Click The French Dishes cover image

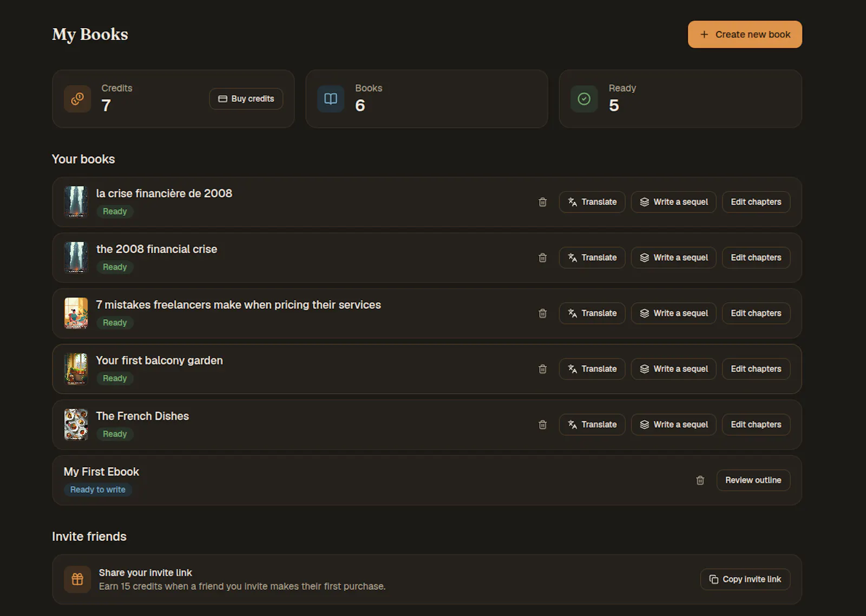coord(76,425)
